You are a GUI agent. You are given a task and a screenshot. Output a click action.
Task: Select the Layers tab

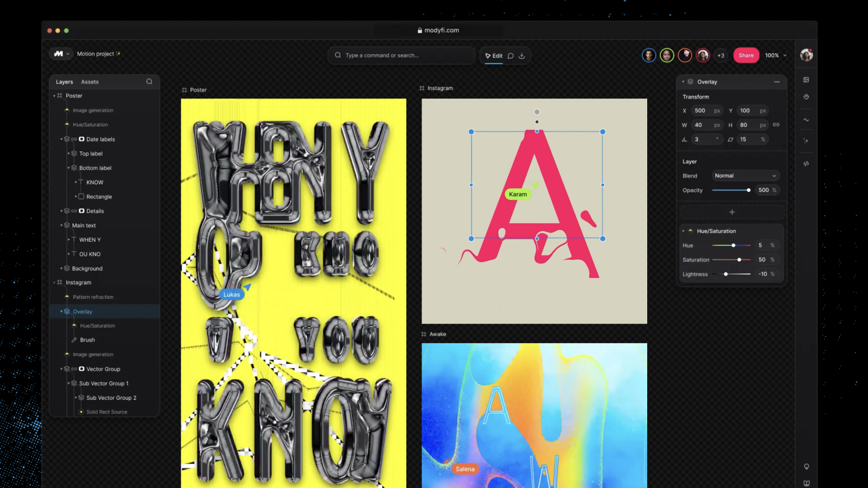pyautogui.click(x=64, y=82)
